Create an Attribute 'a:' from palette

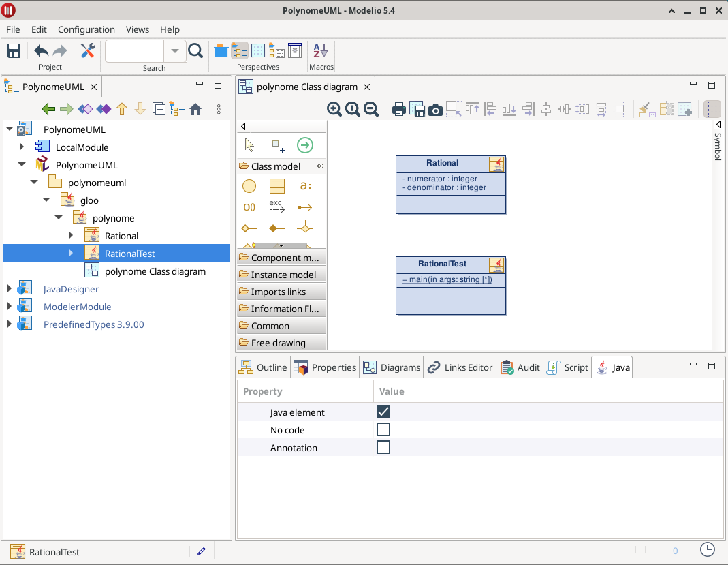coord(305,186)
